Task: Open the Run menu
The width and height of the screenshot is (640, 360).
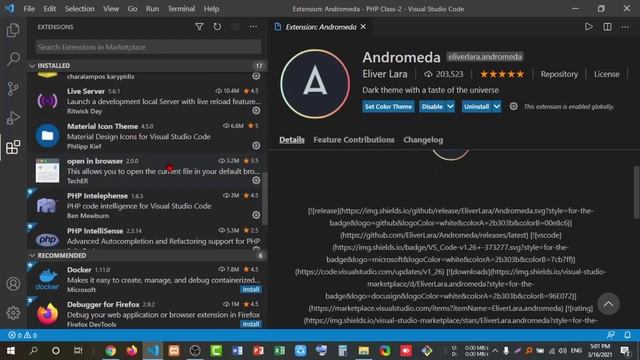Action: point(152,9)
